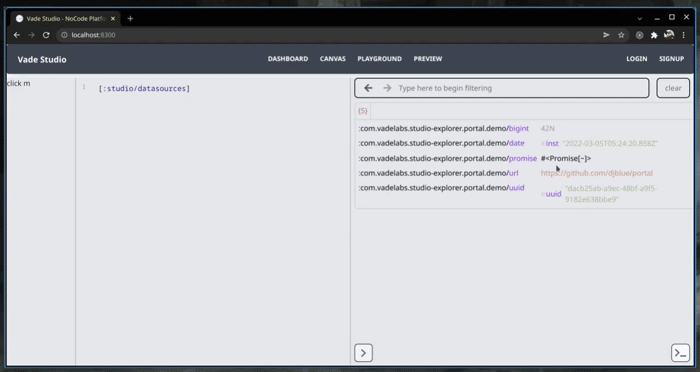Select the demo/date key

tap(441, 143)
